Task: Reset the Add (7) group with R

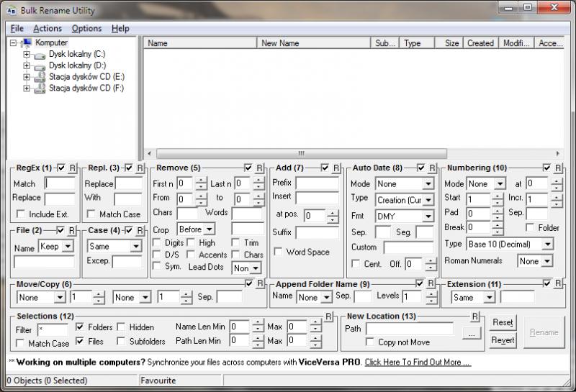Action: [336, 168]
